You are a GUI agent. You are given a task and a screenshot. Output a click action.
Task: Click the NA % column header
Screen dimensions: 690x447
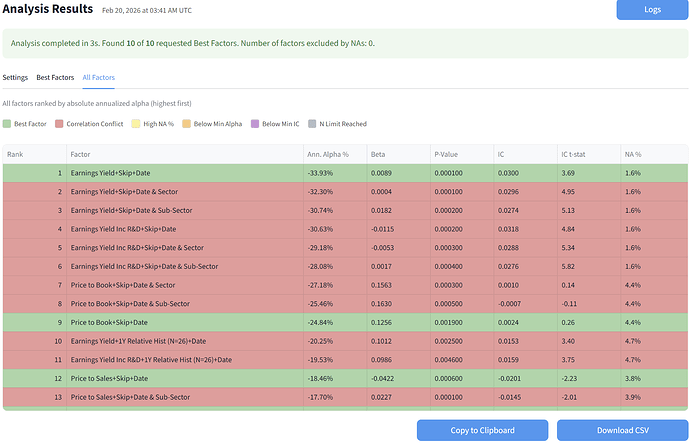(633, 154)
